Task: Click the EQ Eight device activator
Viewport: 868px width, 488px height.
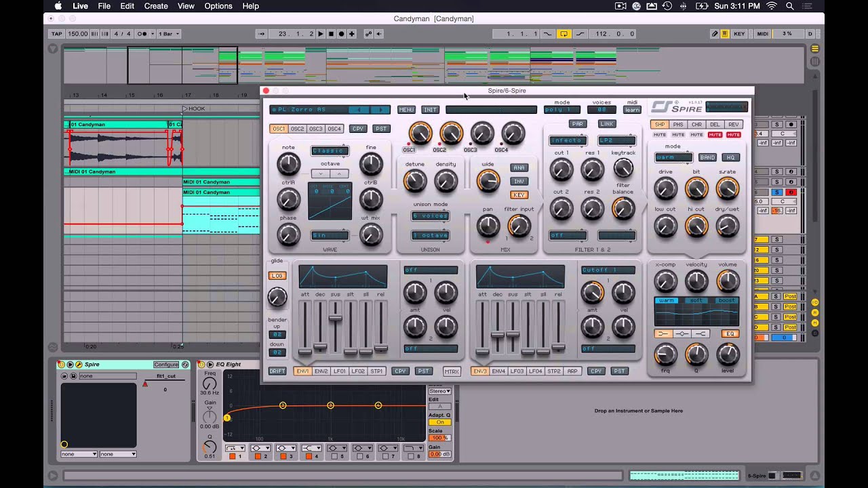Action: [x=201, y=365]
